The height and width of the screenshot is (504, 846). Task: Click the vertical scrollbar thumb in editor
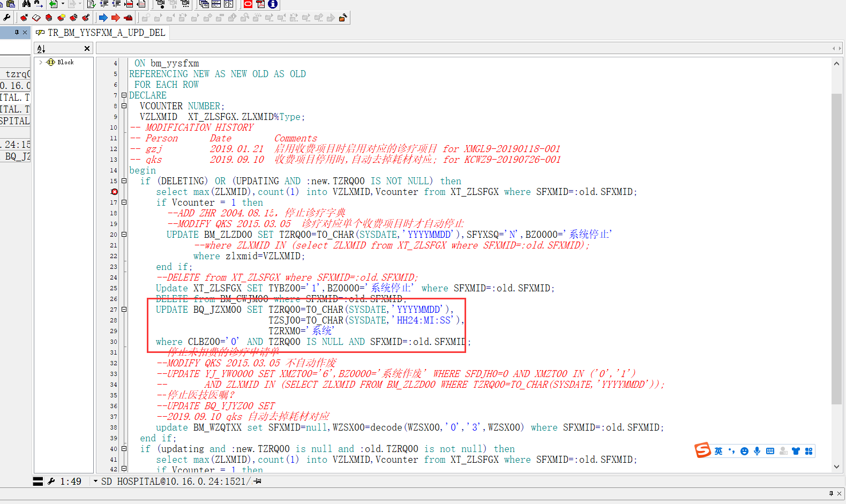(836, 249)
